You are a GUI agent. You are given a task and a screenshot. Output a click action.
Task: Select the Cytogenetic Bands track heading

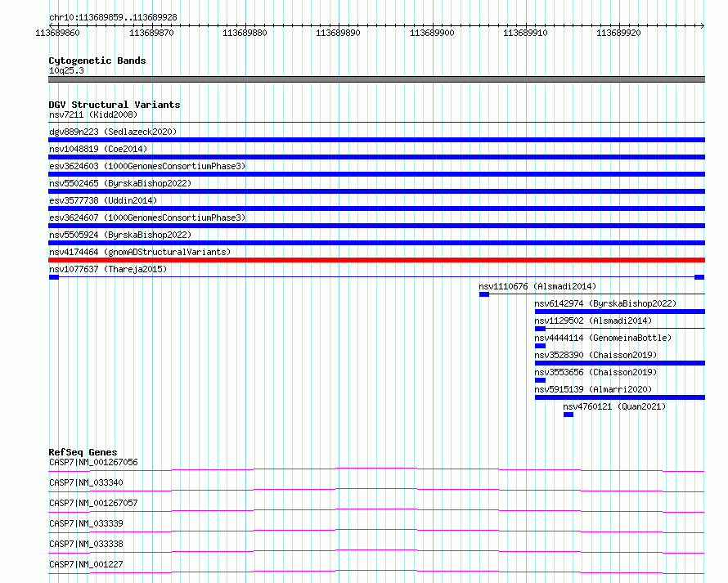pos(97,61)
